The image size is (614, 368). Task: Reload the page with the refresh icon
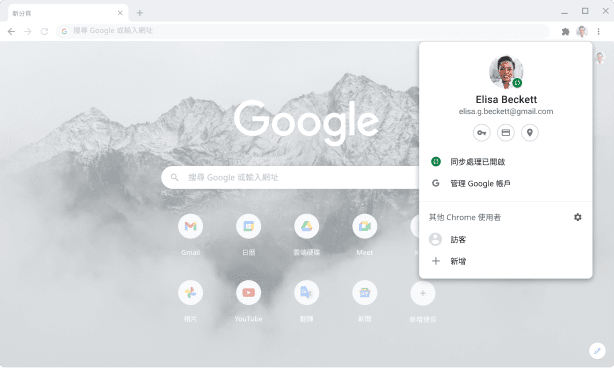click(44, 31)
